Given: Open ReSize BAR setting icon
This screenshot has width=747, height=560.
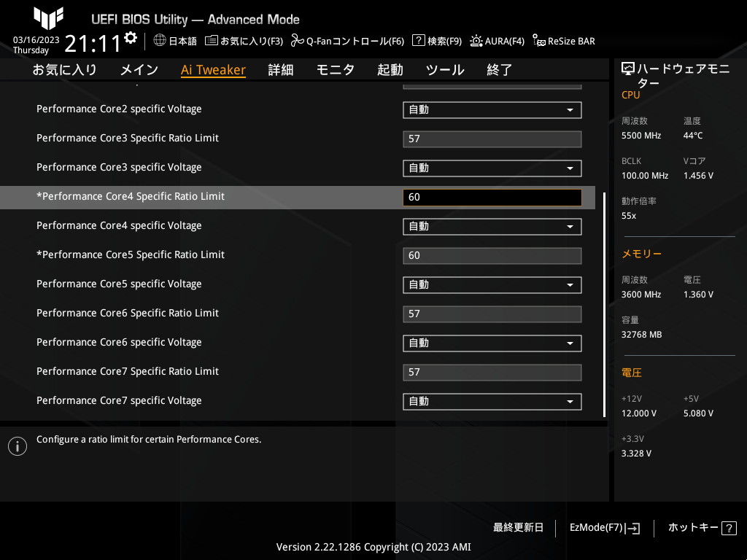Looking at the screenshot, I should coord(539,41).
